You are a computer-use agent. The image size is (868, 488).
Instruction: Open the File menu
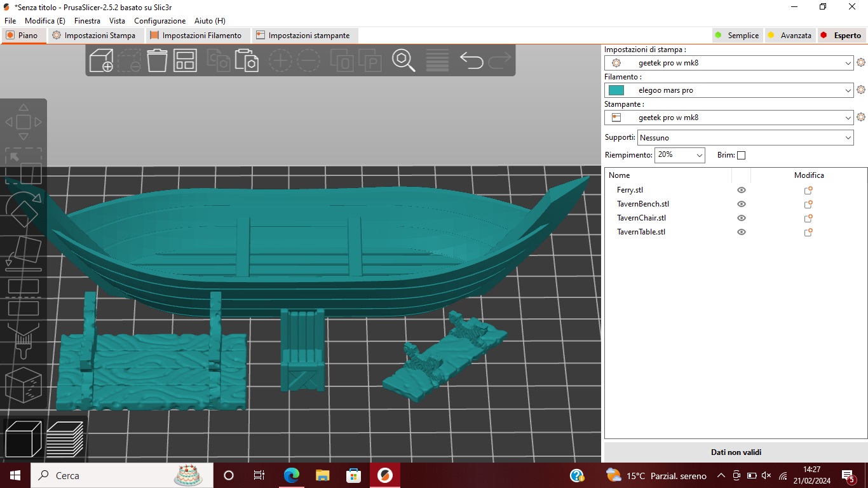(10, 21)
